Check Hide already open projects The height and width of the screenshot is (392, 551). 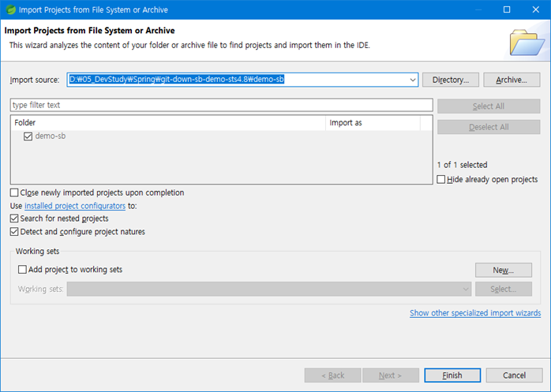coord(441,179)
